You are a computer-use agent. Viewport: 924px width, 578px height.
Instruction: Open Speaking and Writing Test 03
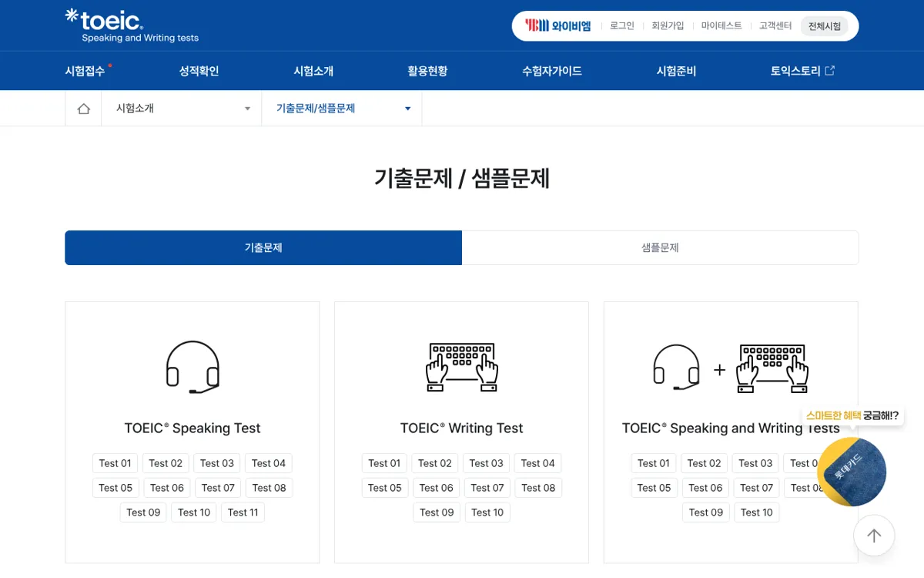click(x=756, y=463)
